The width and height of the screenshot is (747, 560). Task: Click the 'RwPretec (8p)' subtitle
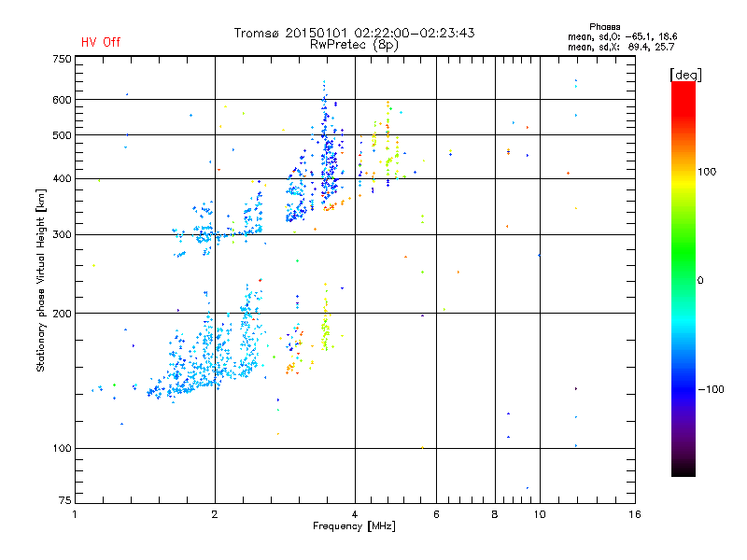354,45
